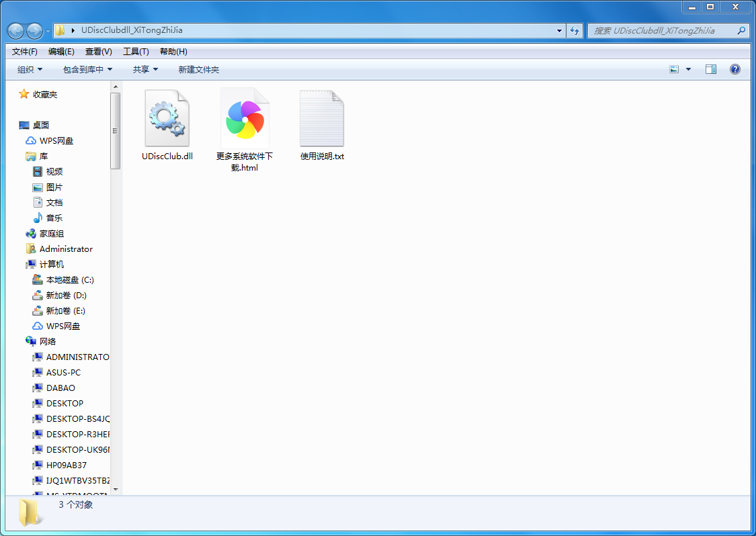Click the breadcrumb arrow before UDiscClubdll_XiTongZhiJia
The height and width of the screenshot is (536, 756).
[x=73, y=30]
